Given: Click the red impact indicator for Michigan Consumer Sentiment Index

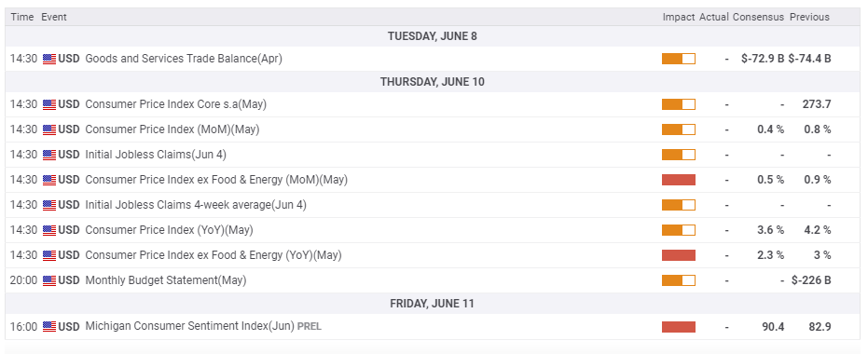Looking at the screenshot, I should (679, 327).
